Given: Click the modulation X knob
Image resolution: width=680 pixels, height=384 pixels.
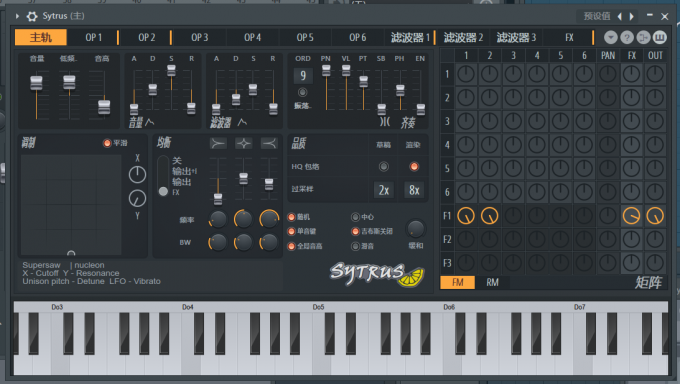Looking at the screenshot, I should 137,174.
